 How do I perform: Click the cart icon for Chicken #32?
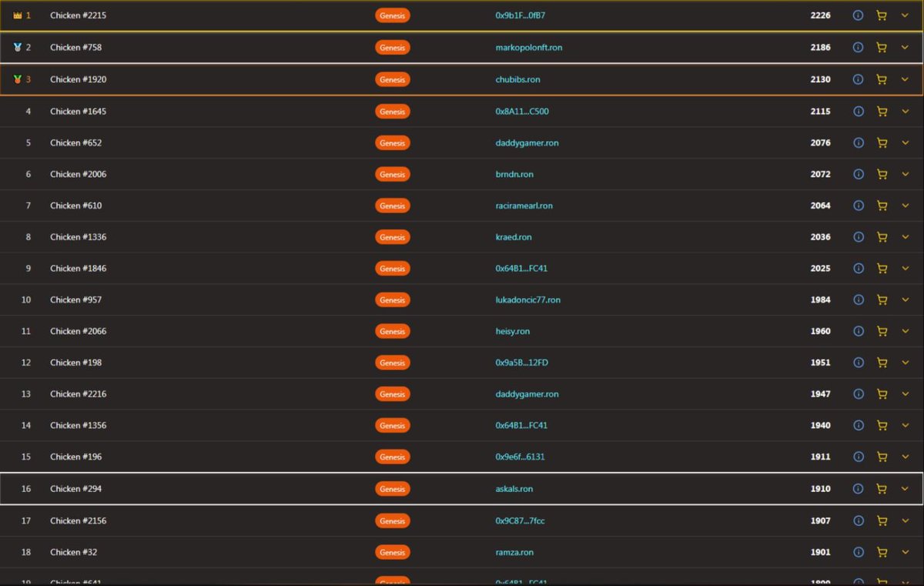coord(882,552)
